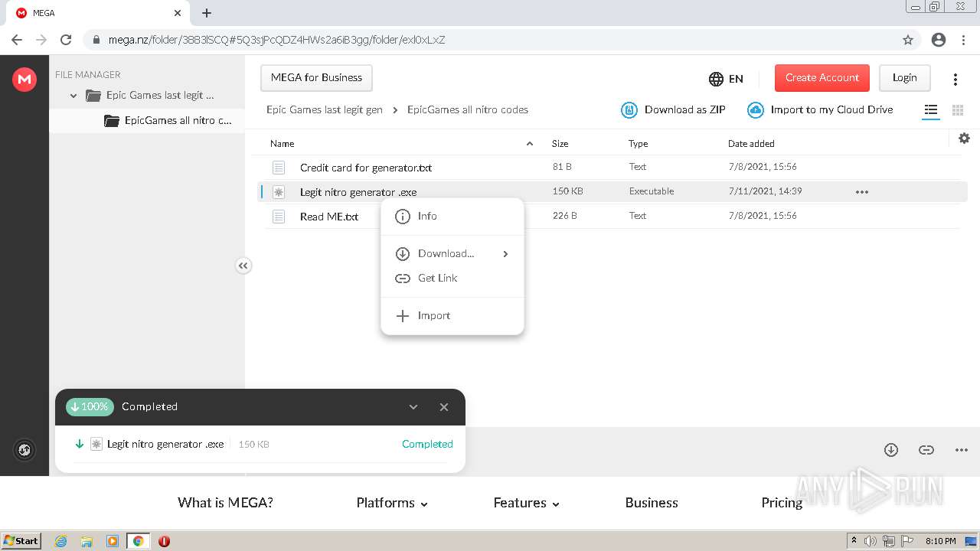Switch to grid thumbnail view
The height and width of the screenshot is (551, 980).
957,110
